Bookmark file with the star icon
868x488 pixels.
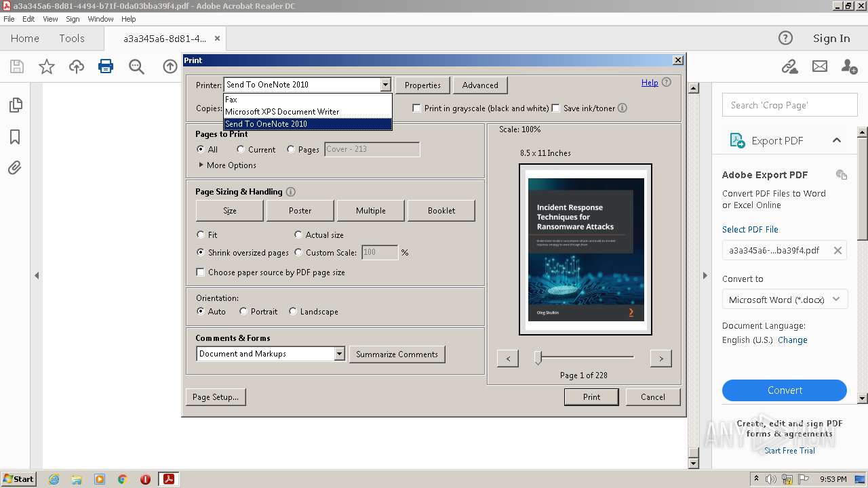46,66
